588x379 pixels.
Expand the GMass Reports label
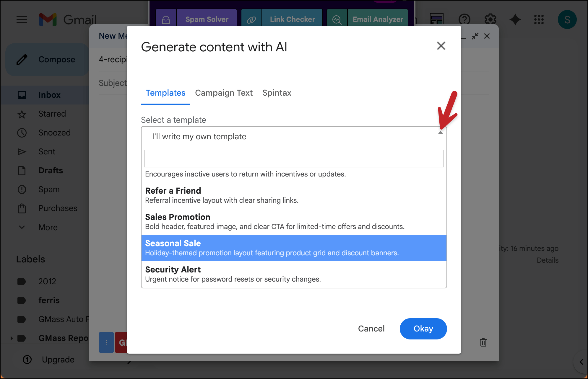[12, 338]
